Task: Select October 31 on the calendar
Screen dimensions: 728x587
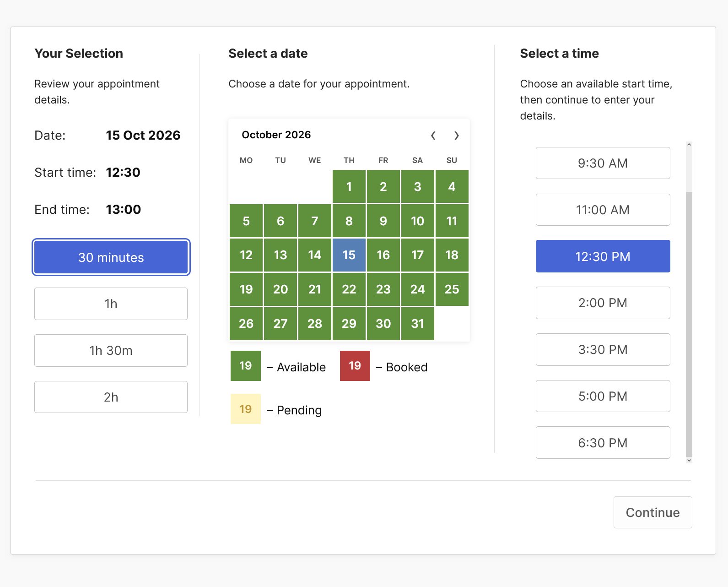Action: click(x=418, y=324)
